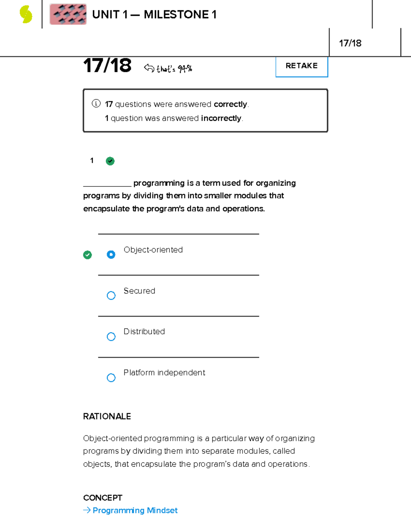Open the Unit 1 course thumbnail image
Screen dimensions: 411x532
point(68,14)
